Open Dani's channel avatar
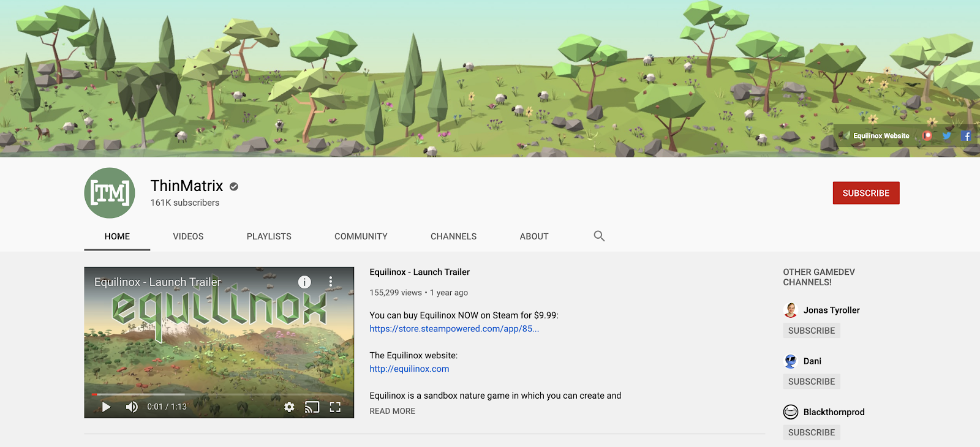980x447 pixels. pyautogui.click(x=791, y=361)
